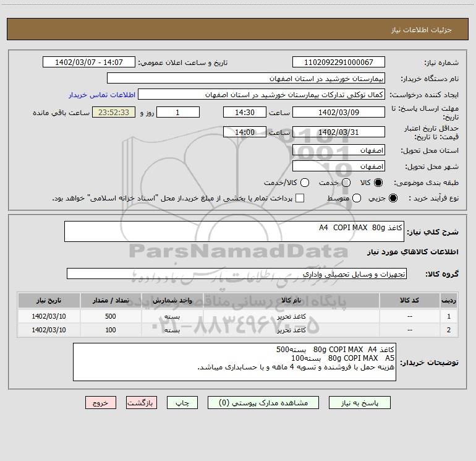Click the unit بسته in row 2
The image size is (476, 461).
pos(172,330)
